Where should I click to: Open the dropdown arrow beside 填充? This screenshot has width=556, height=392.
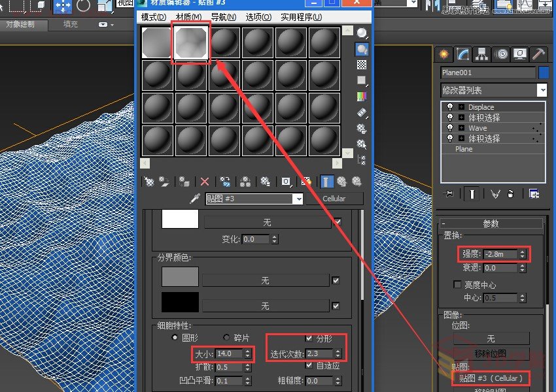[112, 25]
